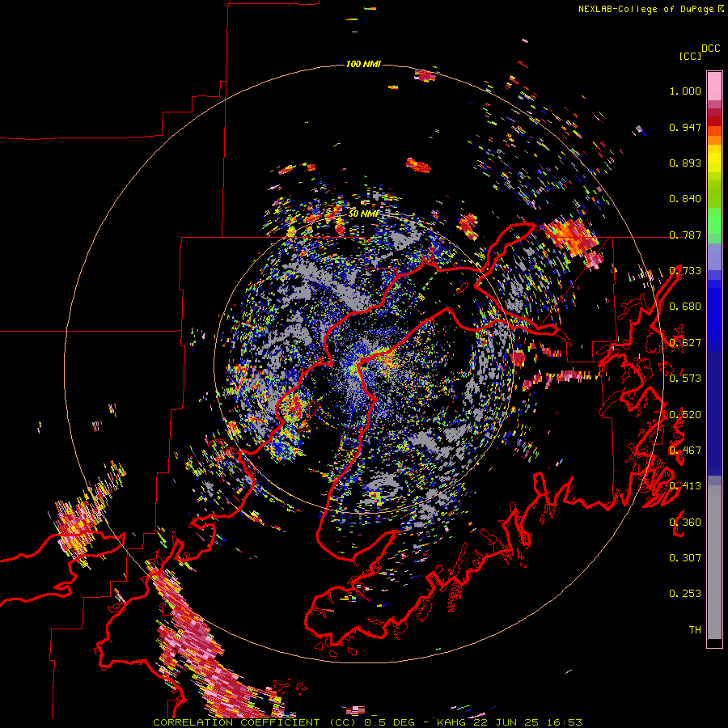Screen dimensions: 728x728
Task: Click the CORRELATION COEFFICIENT (CC) caption text
Action: click(256, 722)
